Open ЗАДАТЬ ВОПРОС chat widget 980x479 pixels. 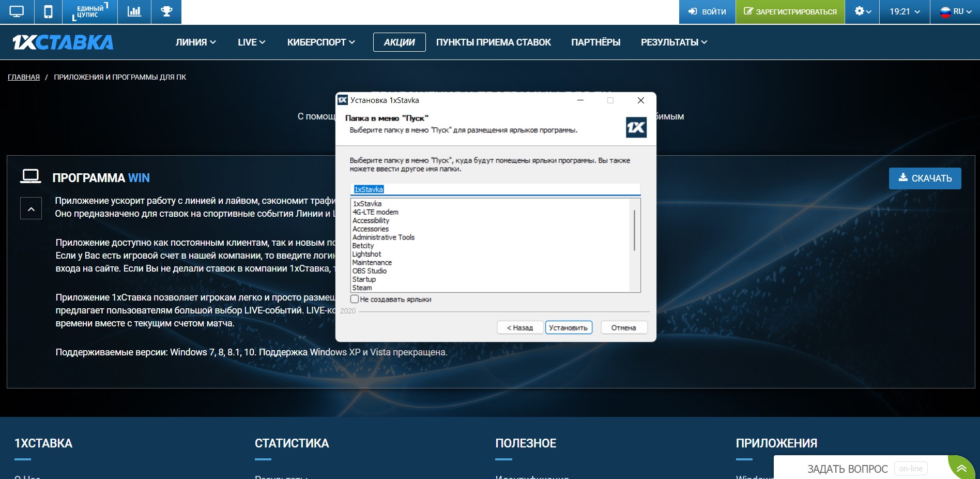[x=848, y=469]
